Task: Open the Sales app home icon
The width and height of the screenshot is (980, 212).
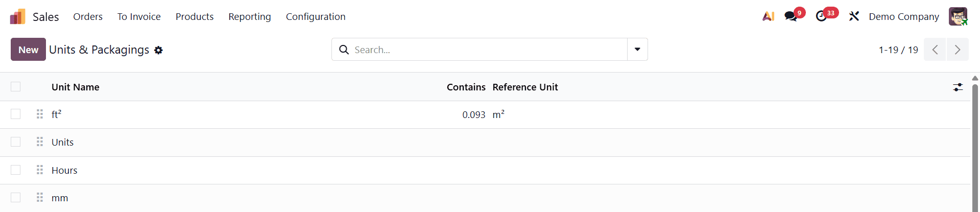Action: [x=17, y=17]
